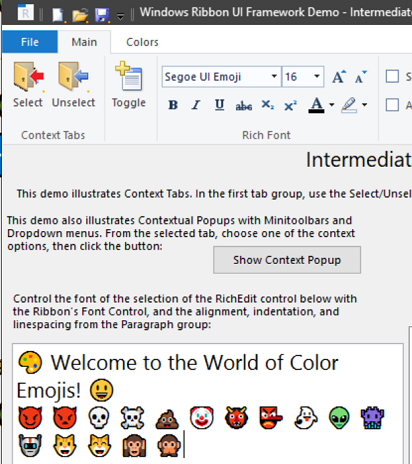The image size is (412, 464).
Task: Check the lower checkbox beside Rich Font group
Action: click(392, 105)
